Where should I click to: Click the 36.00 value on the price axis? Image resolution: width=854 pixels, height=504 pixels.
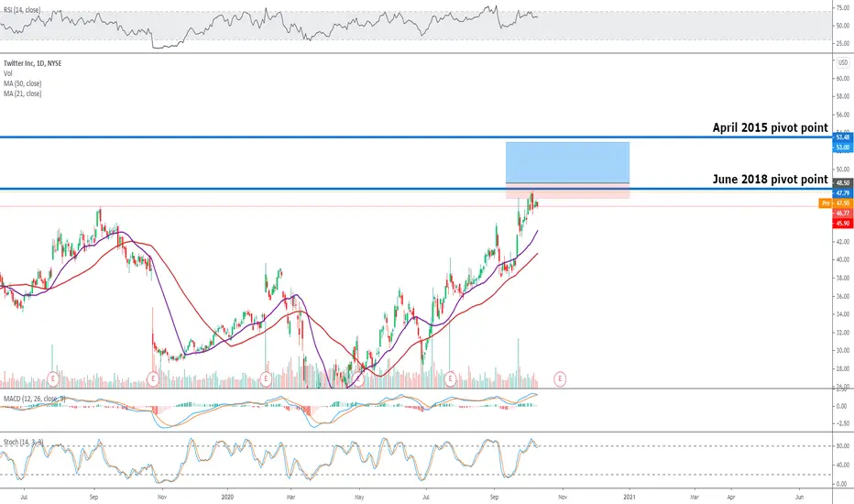coord(843,296)
